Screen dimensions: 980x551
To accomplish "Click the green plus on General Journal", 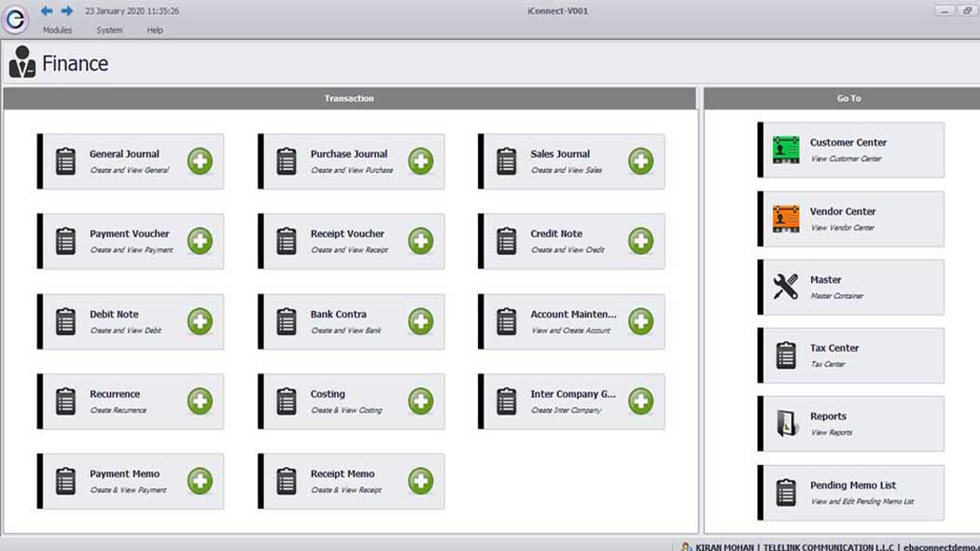I will pos(200,162).
